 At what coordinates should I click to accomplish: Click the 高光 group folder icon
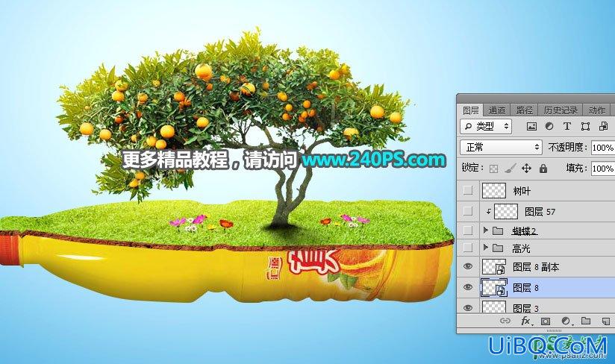tap(498, 248)
